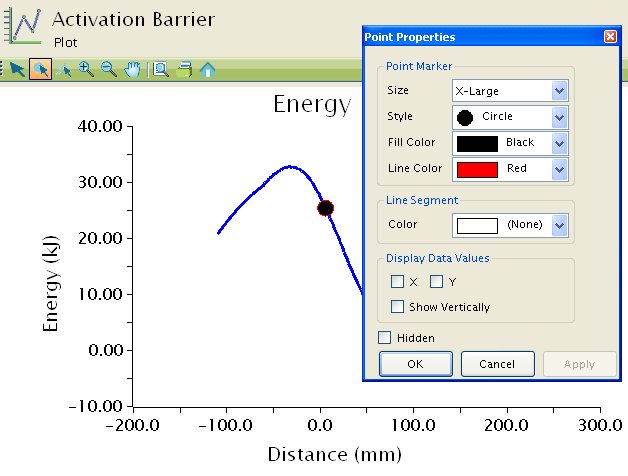The image size is (628, 476).
Task: Click the 40.00 y-axis tick label
Action: click(x=100, y=126)
